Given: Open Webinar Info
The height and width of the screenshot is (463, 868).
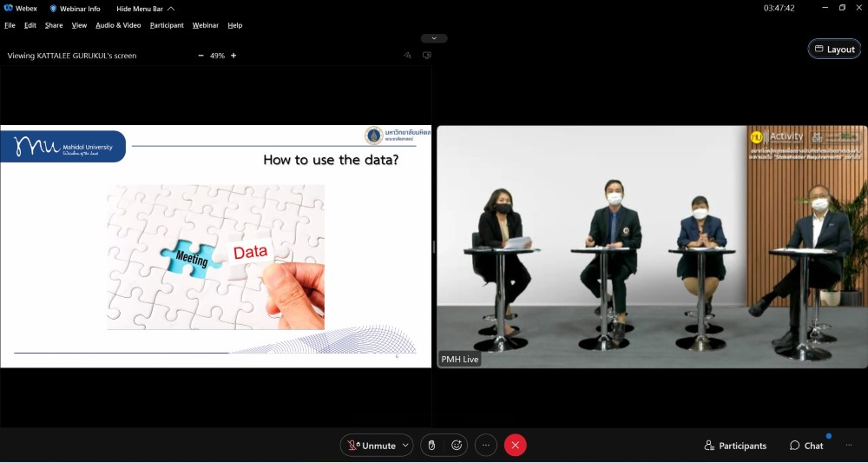Looking at the screenshot, I should (x=75, y=9).
